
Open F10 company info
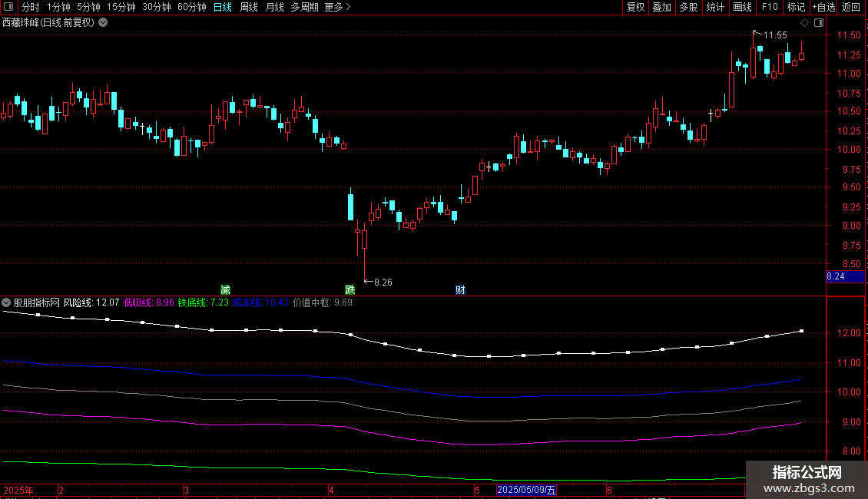tap(770, 7)
